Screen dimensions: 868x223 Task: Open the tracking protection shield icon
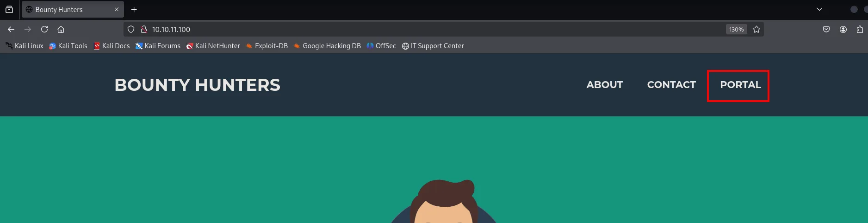tap(131, 29)
